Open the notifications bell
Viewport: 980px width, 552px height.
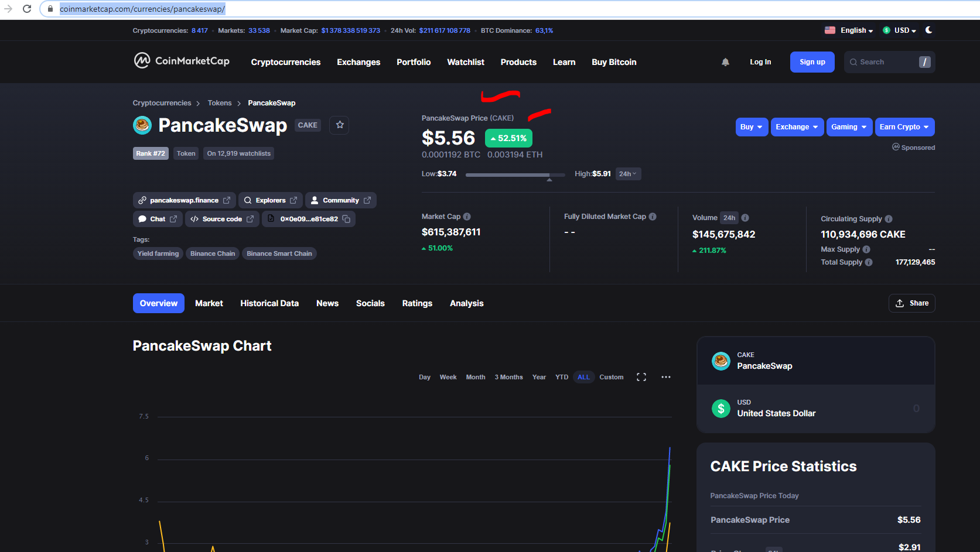click(x=725, y=61)
